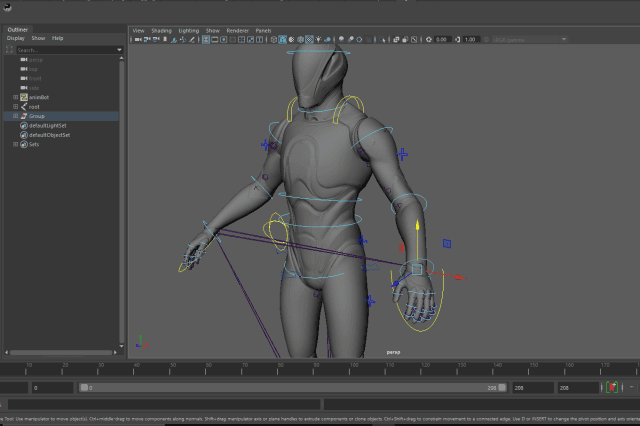
Task: Click the time range slider bar
Action: [293, 388]
